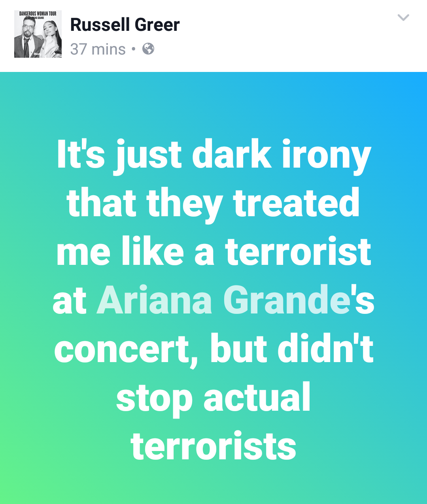Click the "It's just dark irony" line
Screen dimensions: 427x504
click(214, 155)
